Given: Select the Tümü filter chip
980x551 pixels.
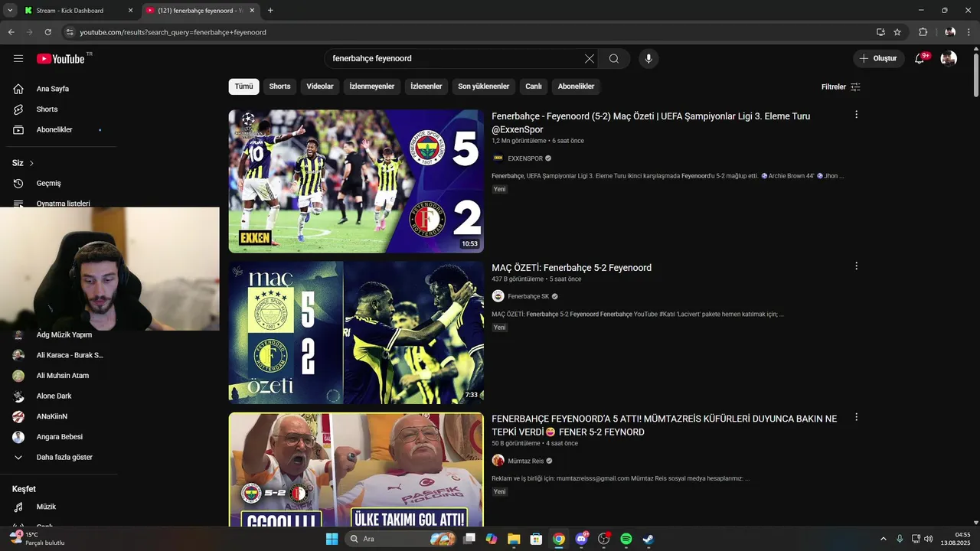Looking at the screenshot, I should 243,86.
